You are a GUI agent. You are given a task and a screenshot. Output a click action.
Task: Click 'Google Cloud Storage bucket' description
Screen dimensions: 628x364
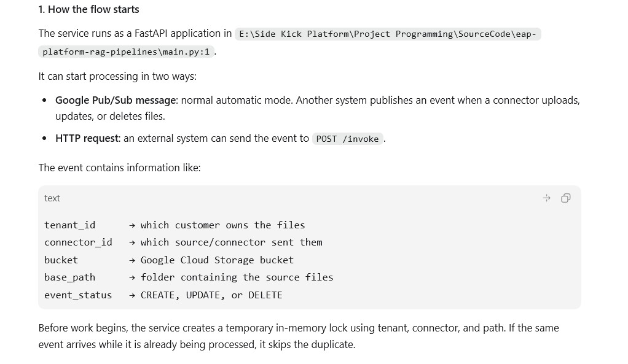tap(217, 260)
